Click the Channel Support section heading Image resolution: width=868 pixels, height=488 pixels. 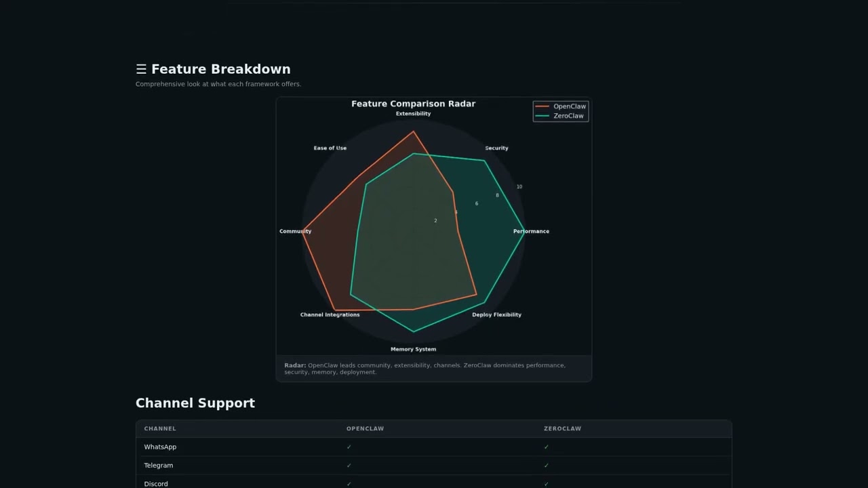pos(195,403)
